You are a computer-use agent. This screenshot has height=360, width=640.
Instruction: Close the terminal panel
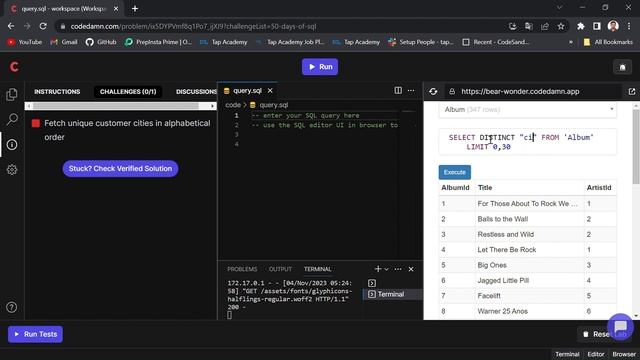coord(411,269)
